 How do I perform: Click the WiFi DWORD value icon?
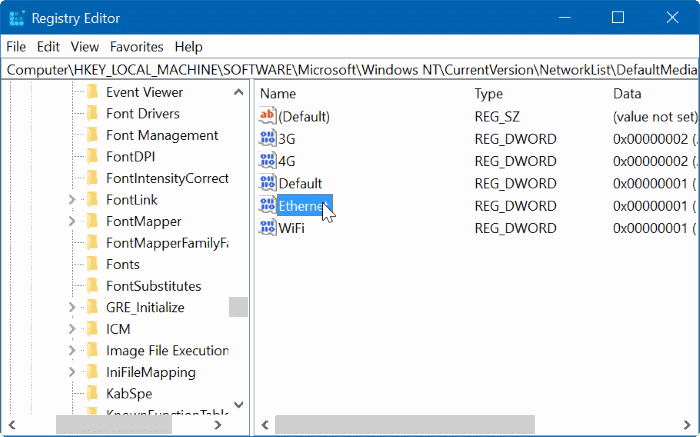267,228
